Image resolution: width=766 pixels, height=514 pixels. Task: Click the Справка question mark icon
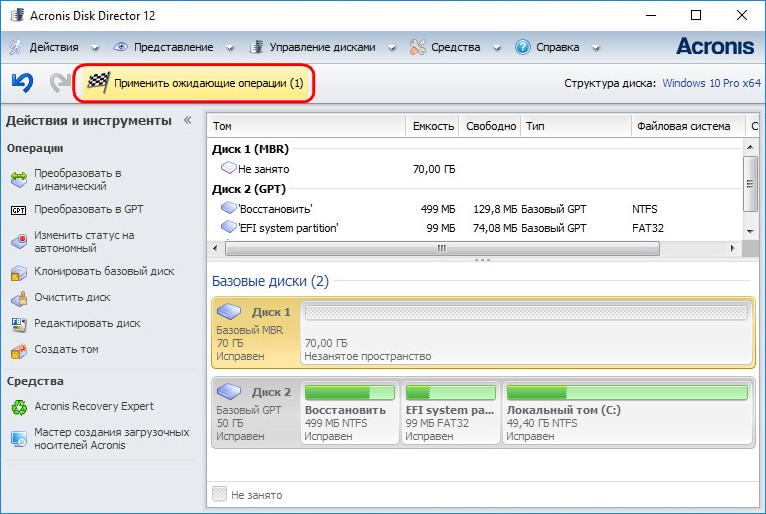[x=522, y=47]
